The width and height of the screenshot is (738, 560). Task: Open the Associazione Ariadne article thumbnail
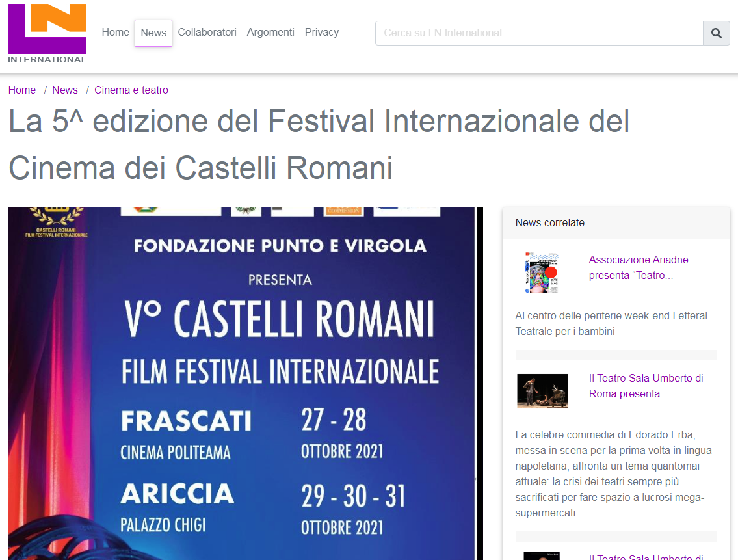coord(542,273)
